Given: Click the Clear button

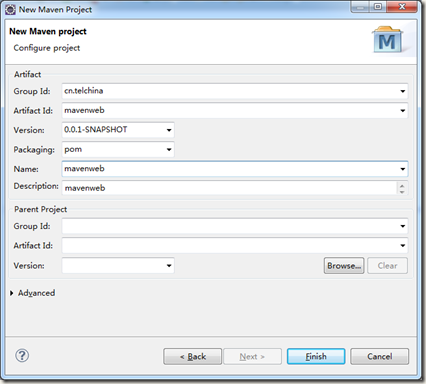Looking at the screenshot, I should coord(387,266).
